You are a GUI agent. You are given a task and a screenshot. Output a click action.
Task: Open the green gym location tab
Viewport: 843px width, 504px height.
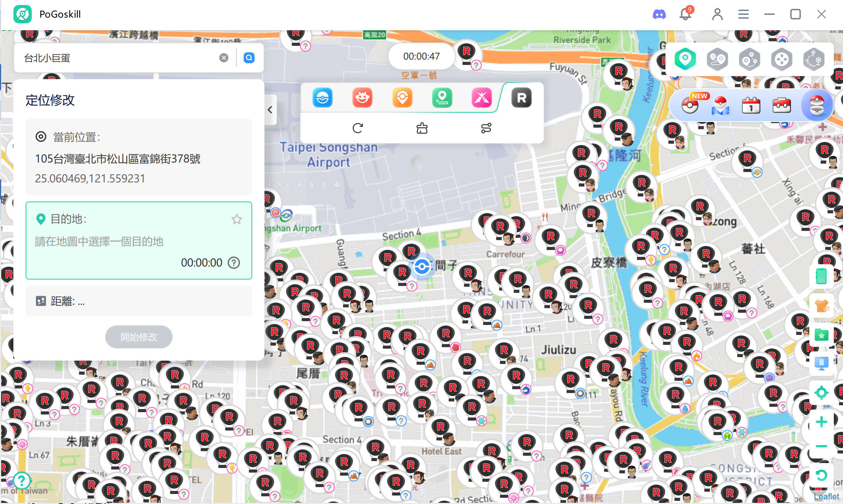click(x=442, y=98)
